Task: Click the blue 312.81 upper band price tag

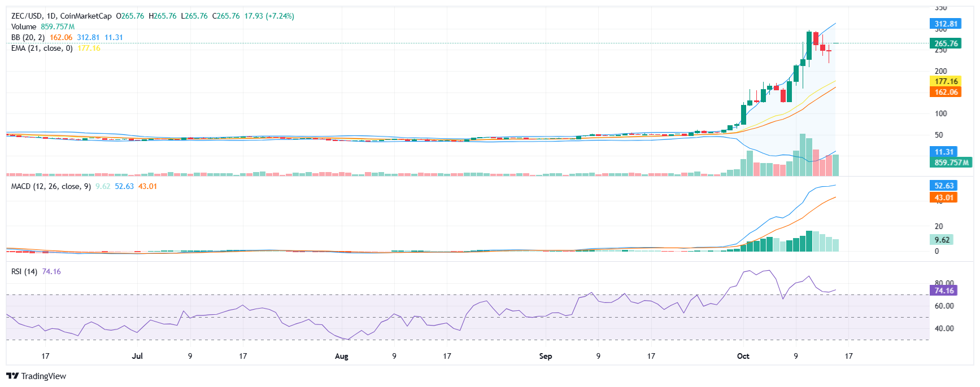Action: 946,24
